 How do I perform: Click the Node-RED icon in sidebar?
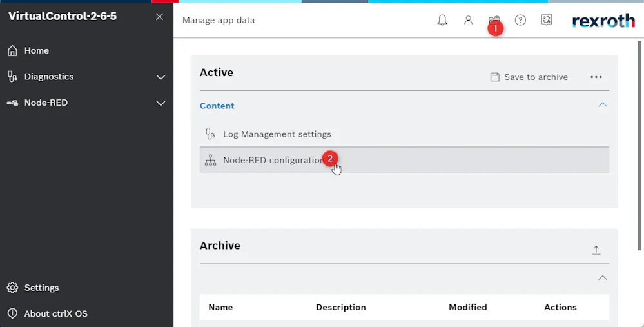[12, 103]
